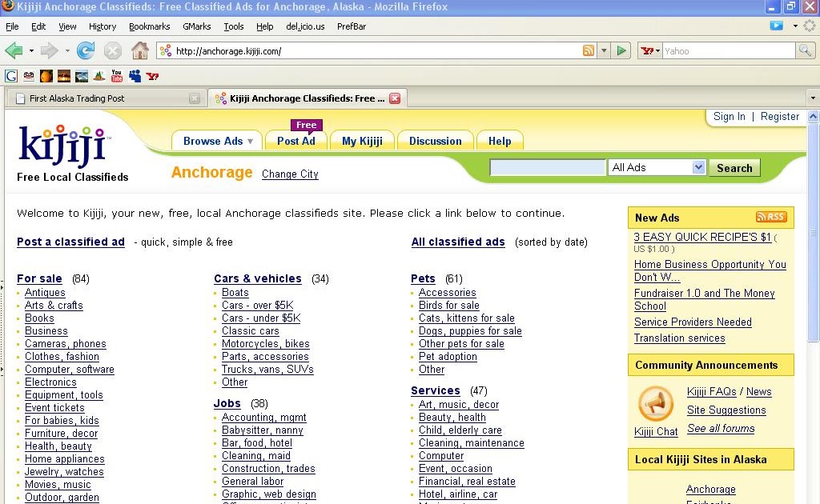Open the Yahoo search engine selector dropdown

click(650, 50)
